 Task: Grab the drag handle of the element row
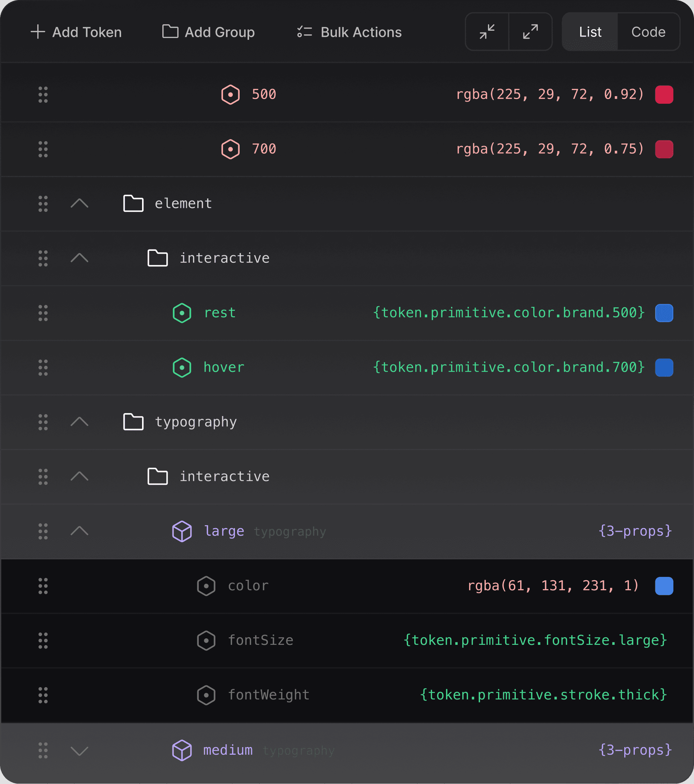43,204
